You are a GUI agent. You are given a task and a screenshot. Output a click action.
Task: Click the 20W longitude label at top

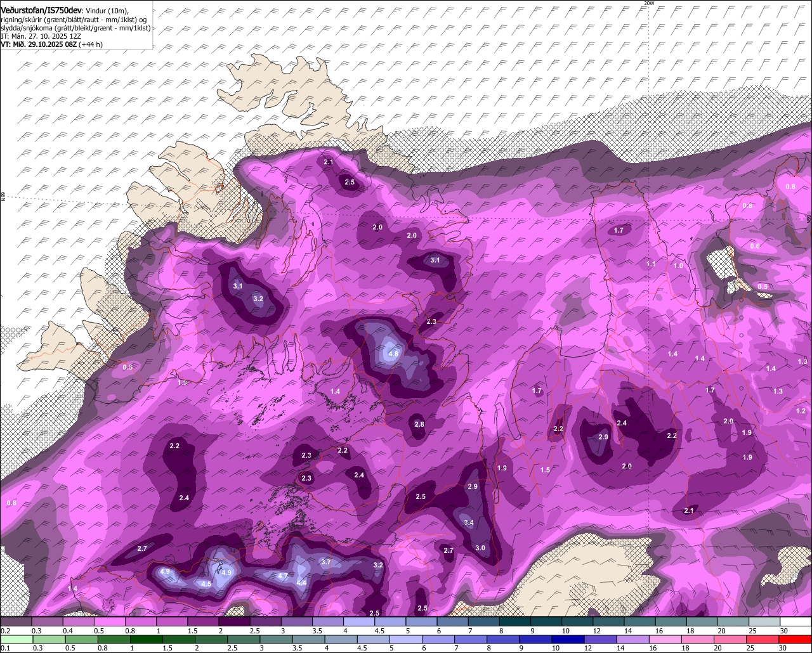coord(648,3)
